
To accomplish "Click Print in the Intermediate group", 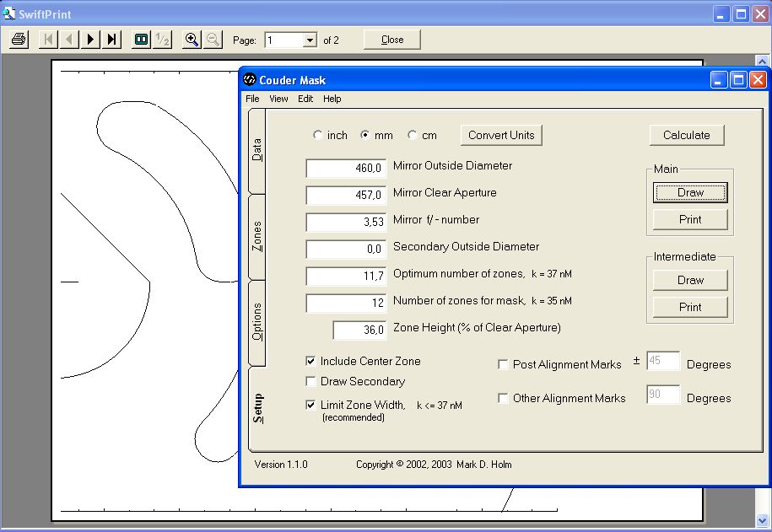I will point(690,307).
